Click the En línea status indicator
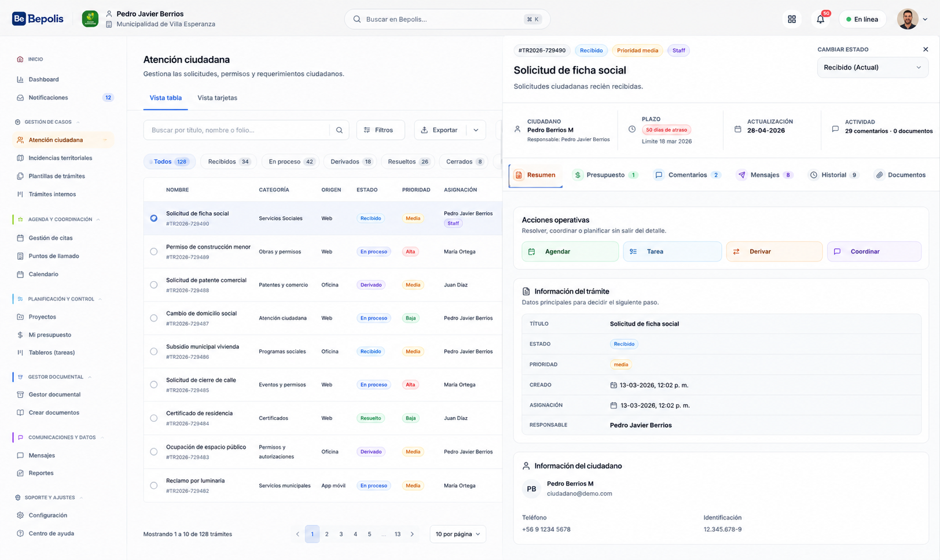 pyautogui.click(x=862, y=19)
